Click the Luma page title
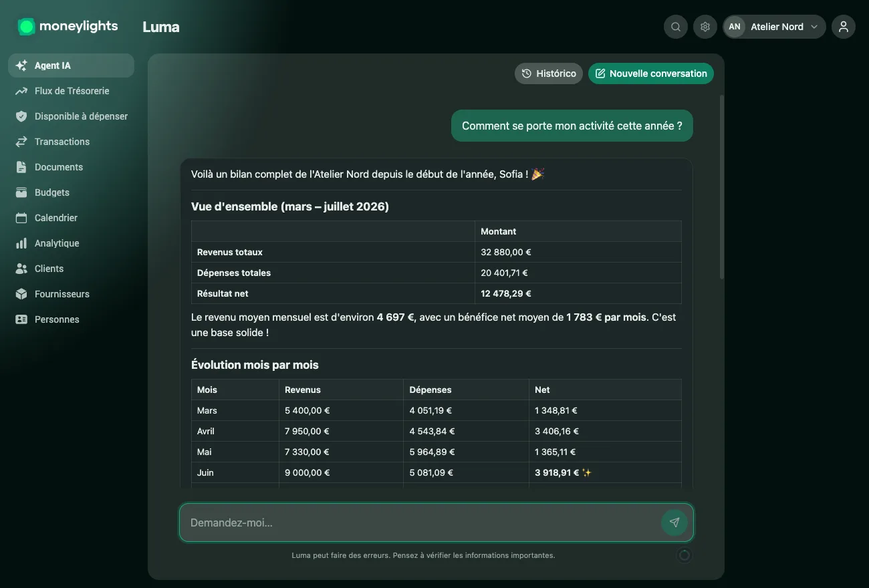 pyautogui.click(x=161, y=27)
